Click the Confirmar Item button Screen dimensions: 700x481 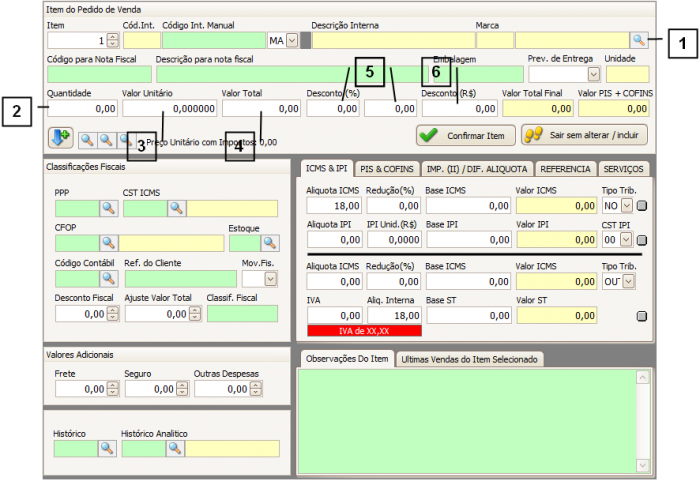coord(465,134)
